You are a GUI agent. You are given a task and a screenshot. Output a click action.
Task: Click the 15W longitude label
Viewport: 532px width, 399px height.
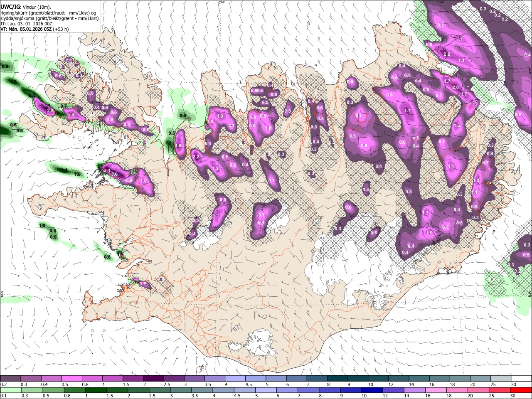(440, 2)
